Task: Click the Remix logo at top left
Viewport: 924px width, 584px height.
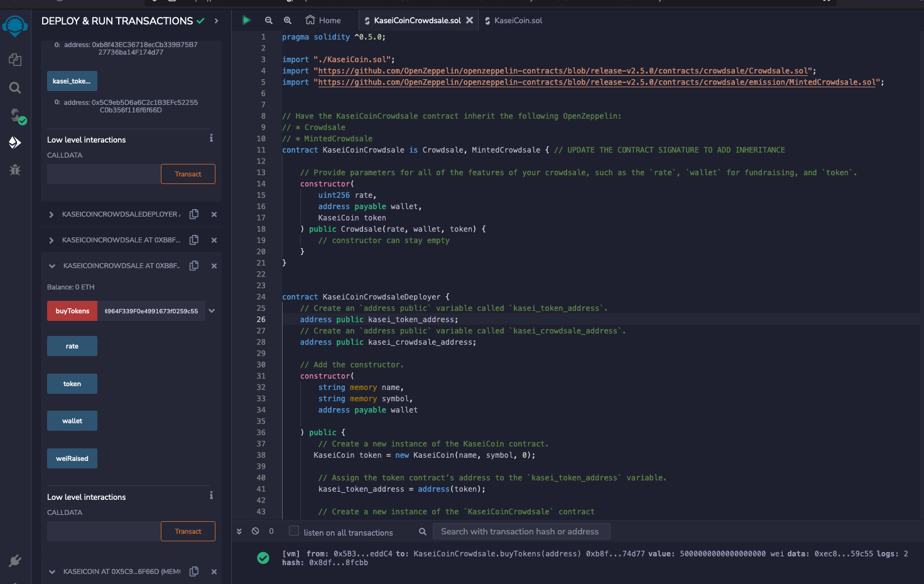Action: 15,26
